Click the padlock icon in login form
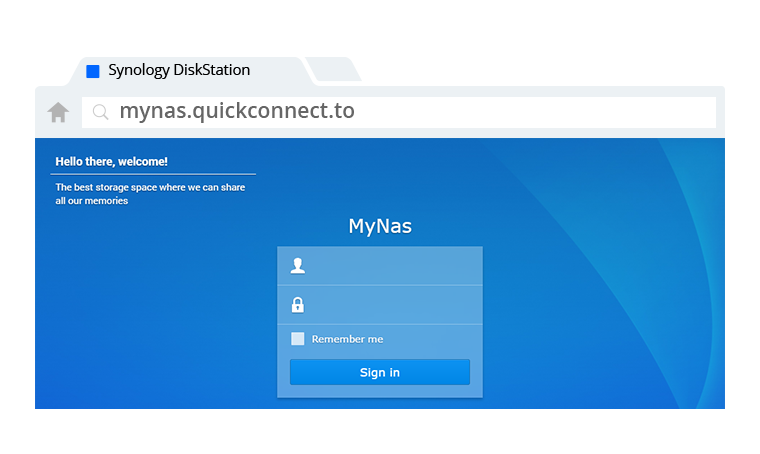Screen dimensions: 760x454 298,305
